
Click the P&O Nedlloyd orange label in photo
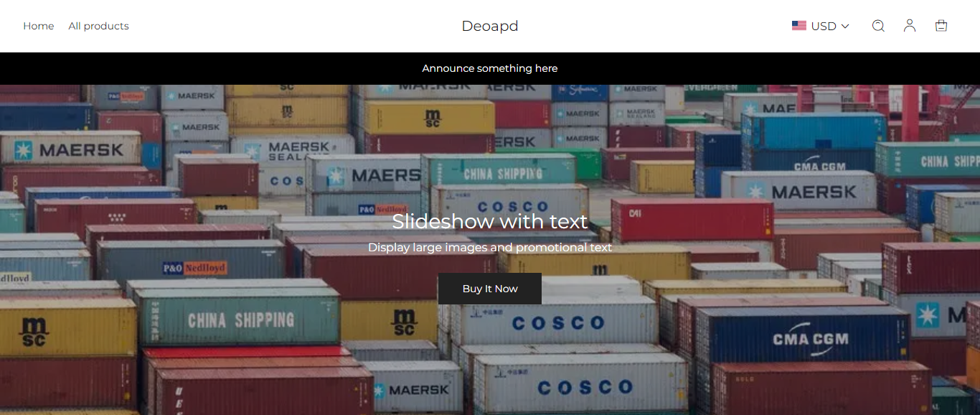tap(194, 268)
